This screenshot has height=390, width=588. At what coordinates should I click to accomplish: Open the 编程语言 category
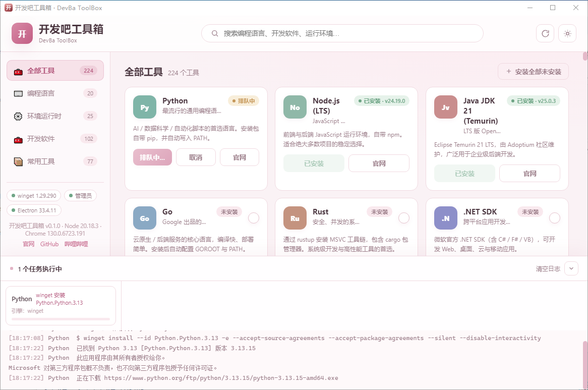[55, 93]
